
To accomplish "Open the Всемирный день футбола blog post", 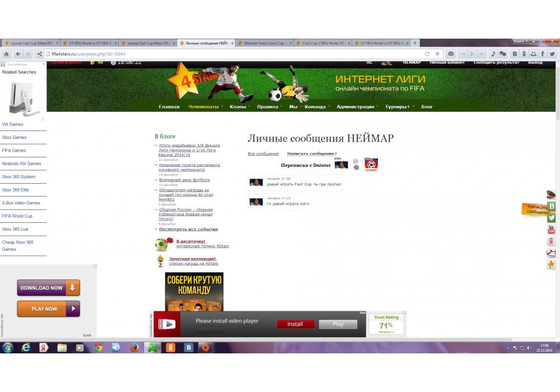I will click(184, 180).
